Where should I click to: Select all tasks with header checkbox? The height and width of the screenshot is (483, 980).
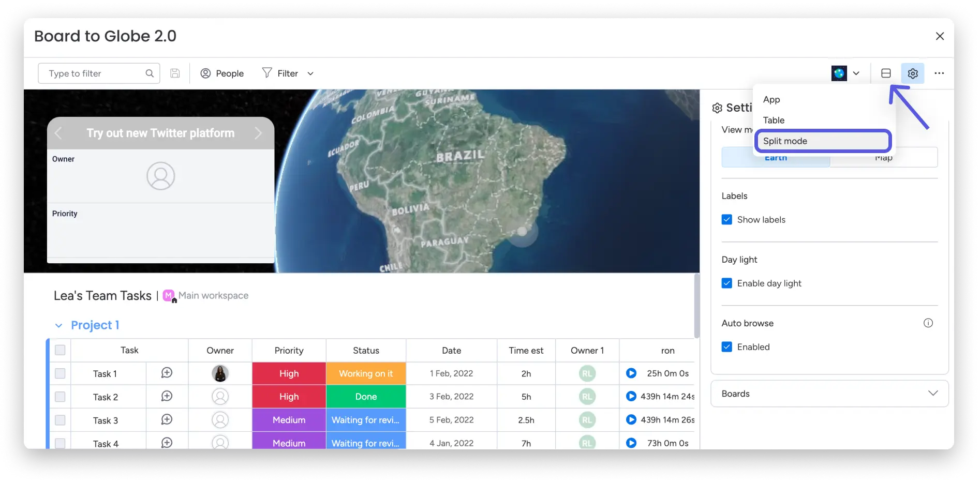point(60,350)
